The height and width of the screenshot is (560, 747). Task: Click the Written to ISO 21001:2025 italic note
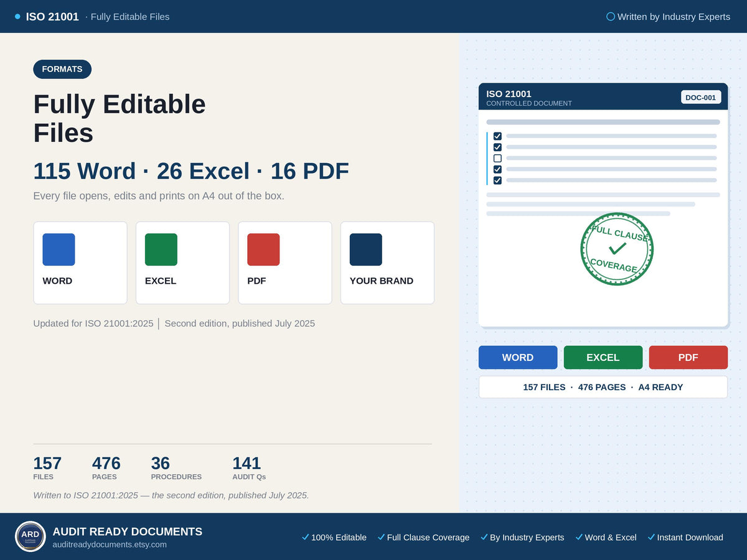coord(171,495)
